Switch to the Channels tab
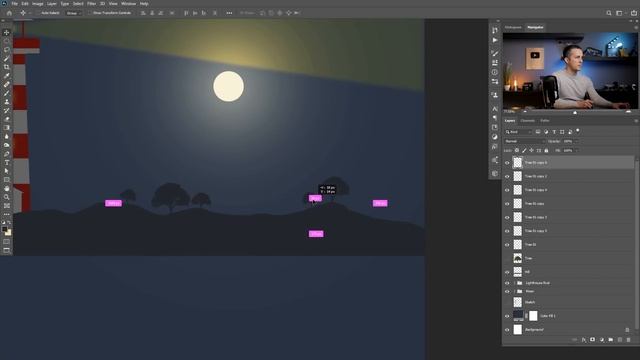This screenshot has width=640, height=360. tap(527, 121)
